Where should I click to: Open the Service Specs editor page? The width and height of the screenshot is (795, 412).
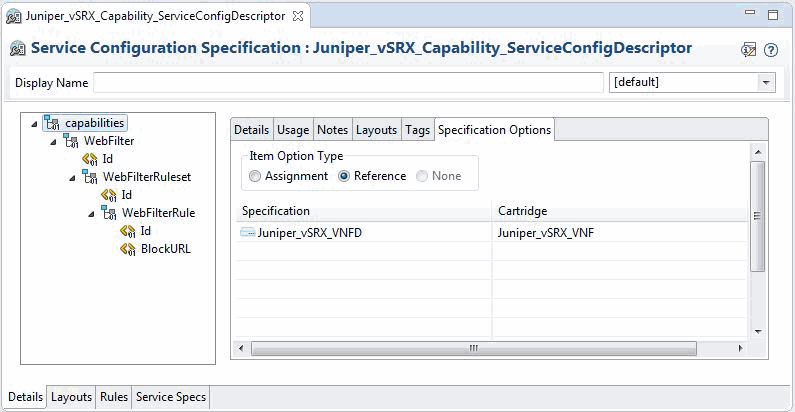tap(171, 397)
